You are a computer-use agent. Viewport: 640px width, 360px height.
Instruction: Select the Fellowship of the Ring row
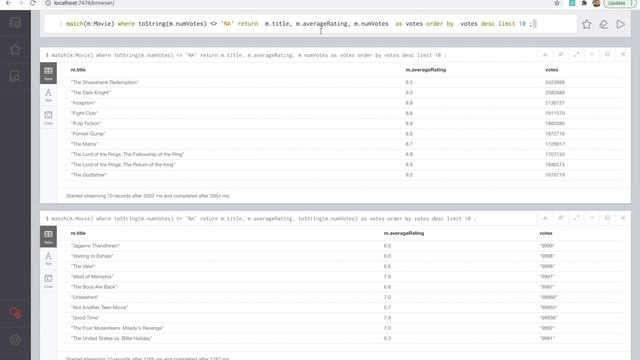345,154
